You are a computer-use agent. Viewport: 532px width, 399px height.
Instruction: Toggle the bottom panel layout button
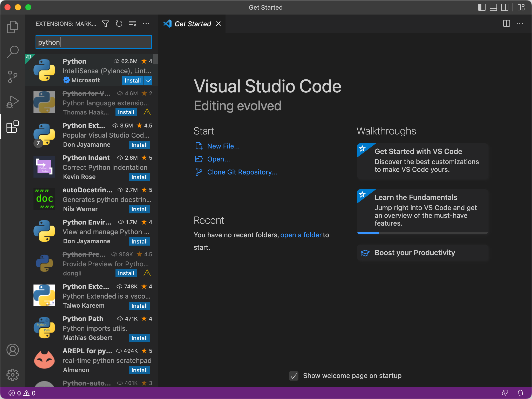[493, 7]
